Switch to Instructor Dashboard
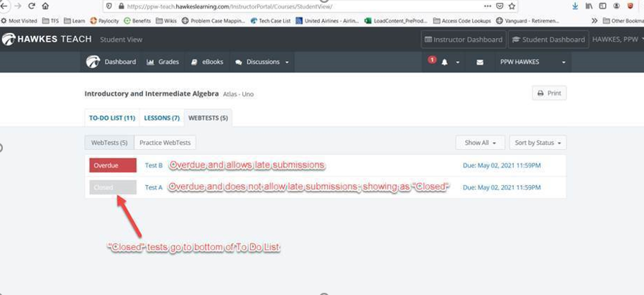Viewport: 644px width, 295px height. pos(464,39)
